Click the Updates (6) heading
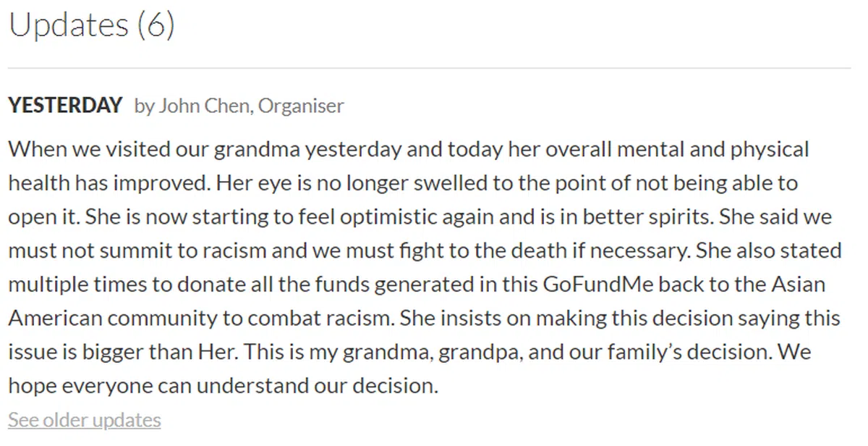Viewport: 868px width, 446px height. 91,25
